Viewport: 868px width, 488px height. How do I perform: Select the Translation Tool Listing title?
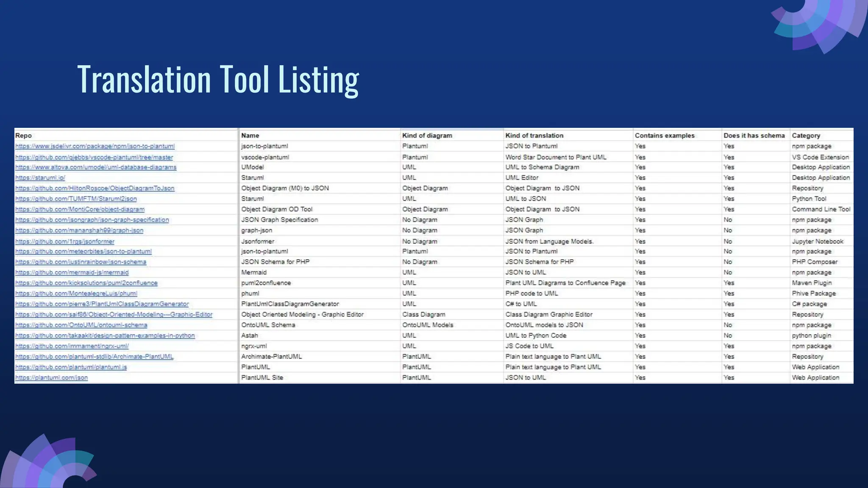click(218, 80)
